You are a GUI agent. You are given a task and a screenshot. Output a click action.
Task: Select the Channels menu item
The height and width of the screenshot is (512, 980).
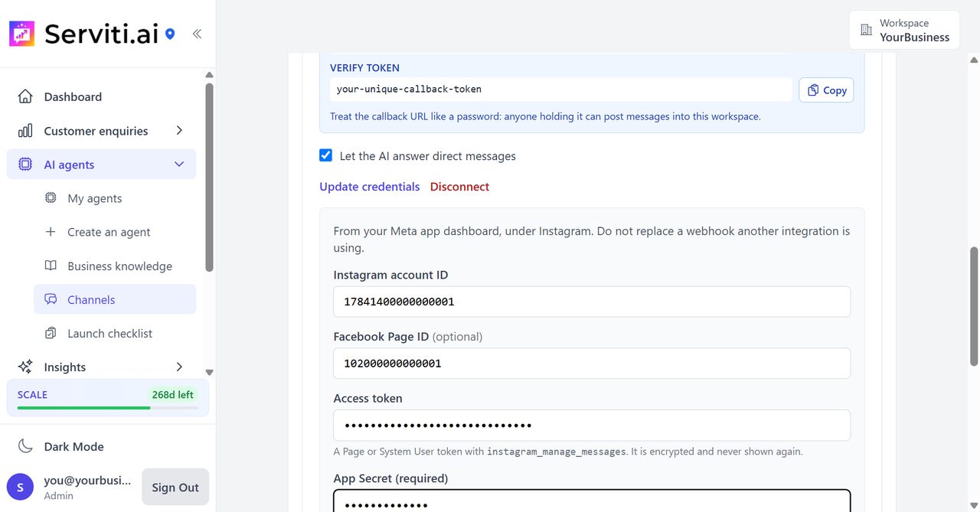pos(115,299)
